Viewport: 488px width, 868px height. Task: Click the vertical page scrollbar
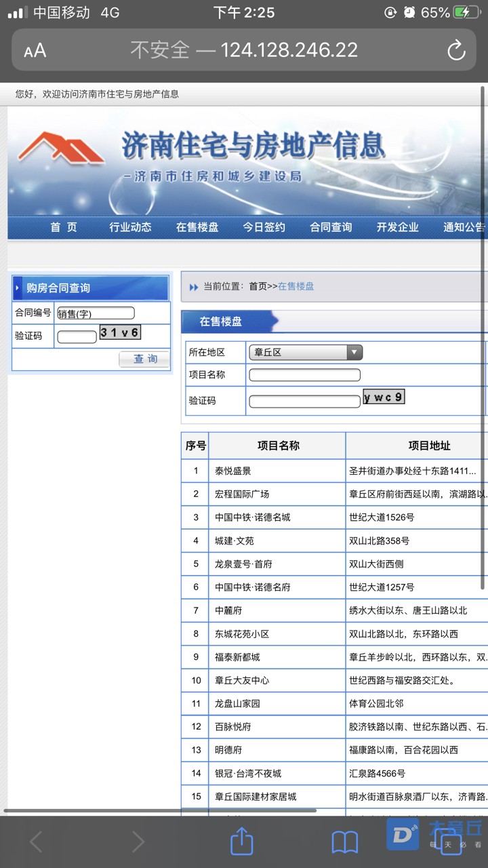point(483,337)
